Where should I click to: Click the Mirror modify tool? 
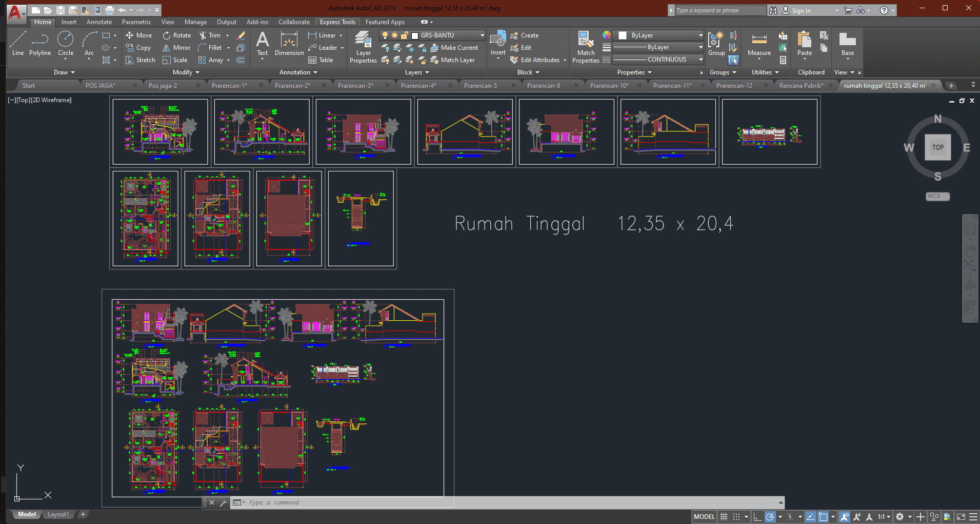[176, 48]
